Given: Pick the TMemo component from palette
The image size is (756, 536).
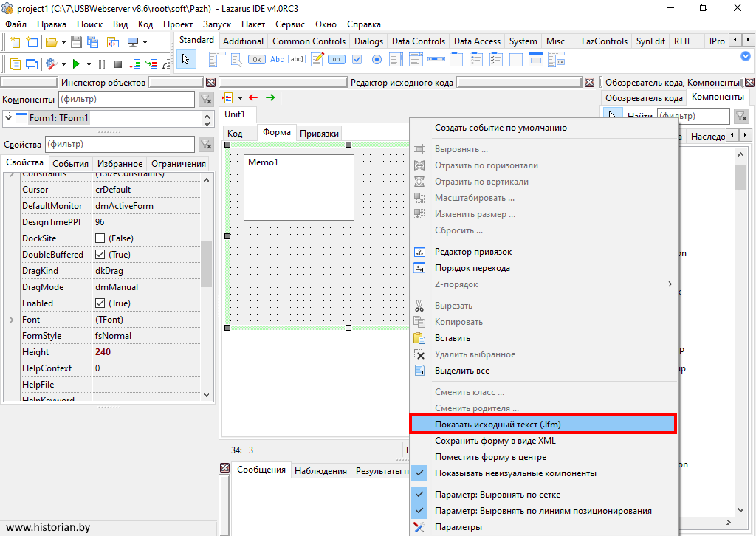Looking at the screenshot, I should click(317, 60).
